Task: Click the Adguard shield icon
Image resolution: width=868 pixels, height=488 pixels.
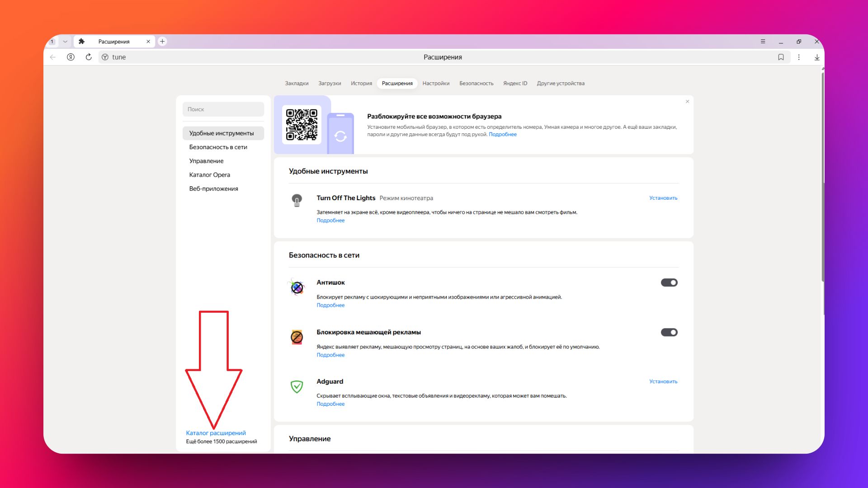Action: click(297, 386)
